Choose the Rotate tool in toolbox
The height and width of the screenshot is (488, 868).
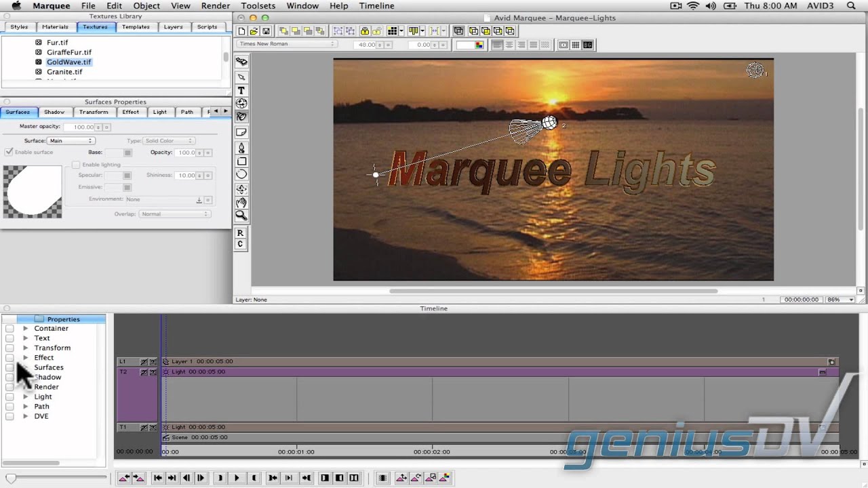click(x=241, y=104)
